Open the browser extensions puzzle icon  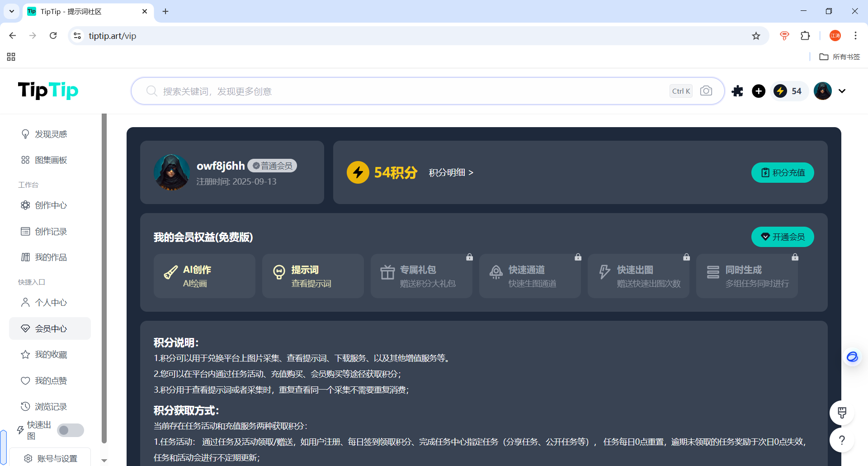(805, 36)
